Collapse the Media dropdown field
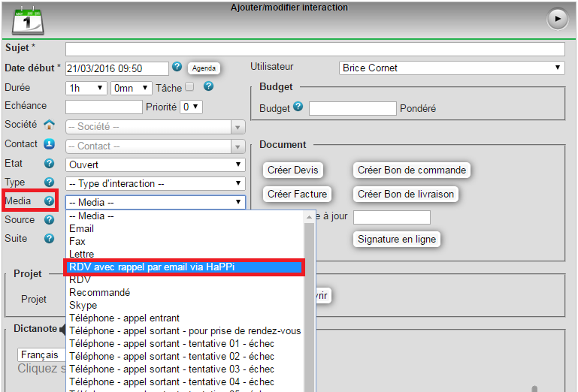578x392 pixels. (155, 202)
